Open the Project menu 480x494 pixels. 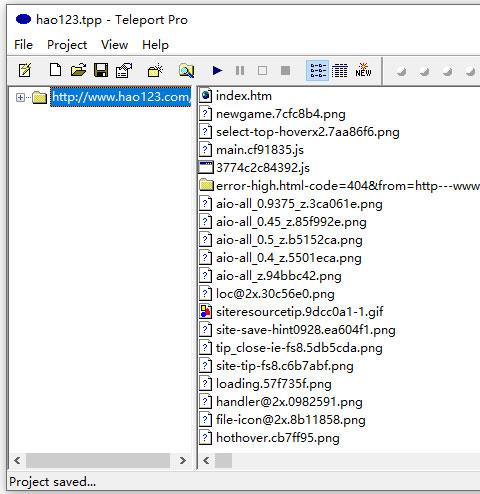67,45
